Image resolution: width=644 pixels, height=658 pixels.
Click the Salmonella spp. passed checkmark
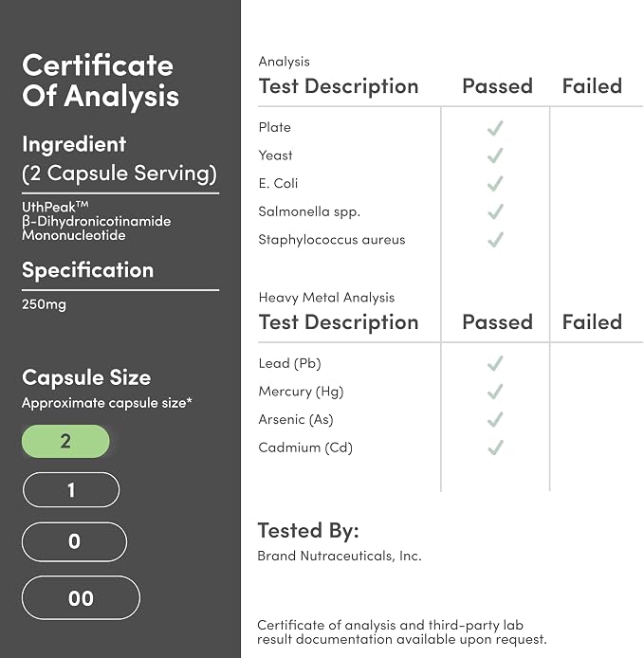495,211
